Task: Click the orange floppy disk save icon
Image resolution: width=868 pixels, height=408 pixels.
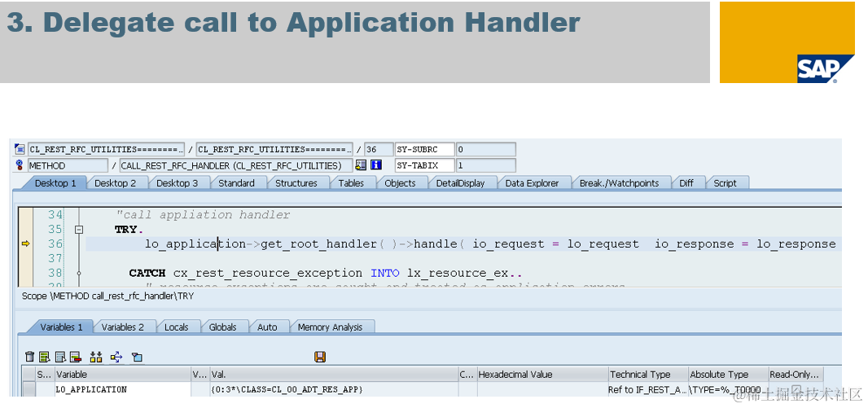Action: (x=319, y=357)
